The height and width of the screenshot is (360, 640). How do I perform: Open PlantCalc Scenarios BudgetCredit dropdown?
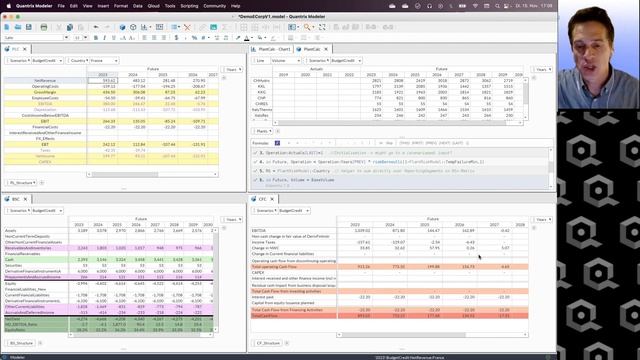346,60
